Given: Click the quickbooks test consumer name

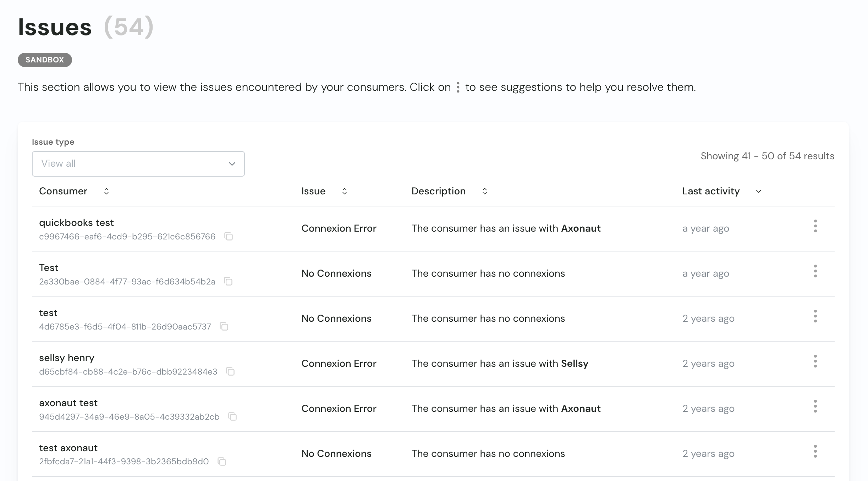Looking at the screenshot, I should pyautogui.click(x=76, y=222).
